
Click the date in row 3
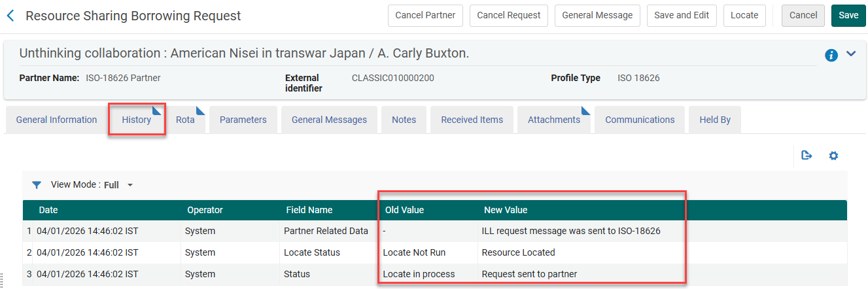point(87,274)
